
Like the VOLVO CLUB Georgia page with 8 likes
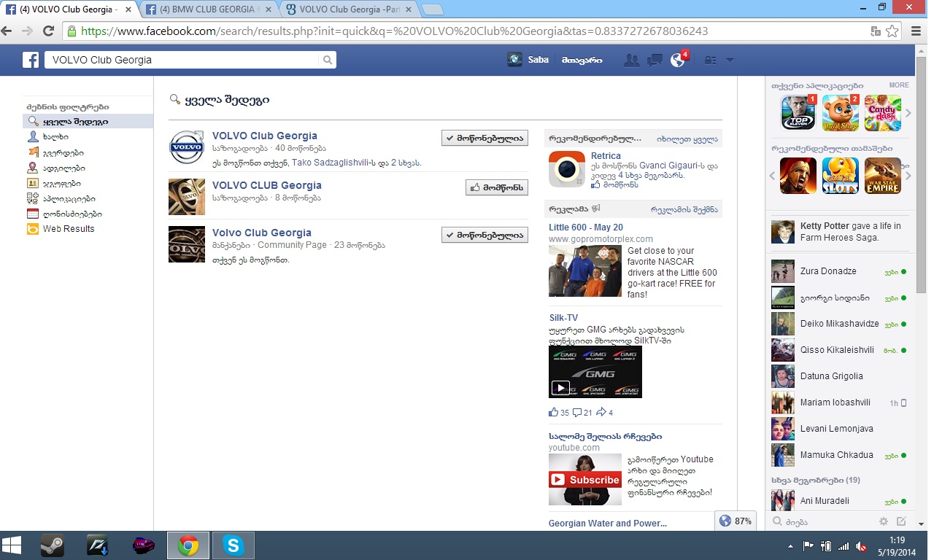tap(496, 187)
